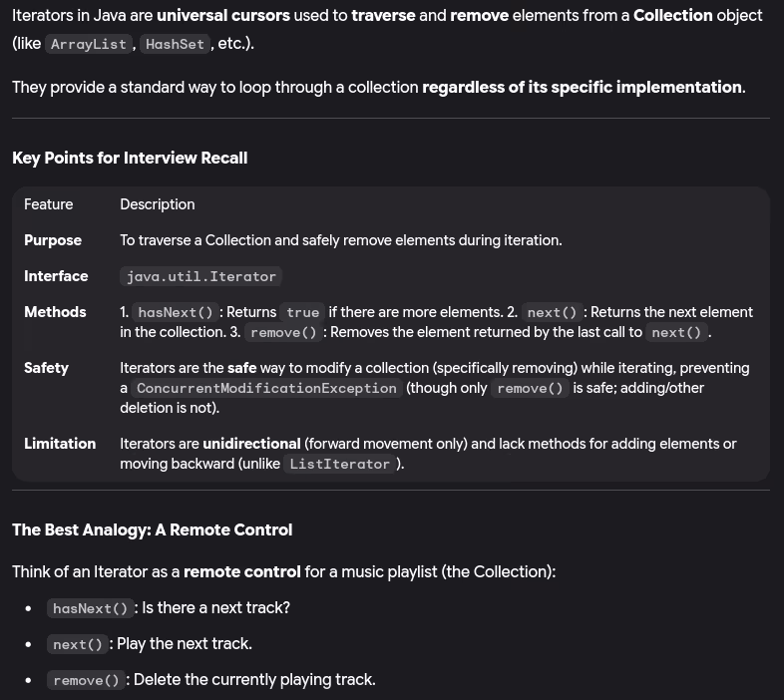Click the bold 'universal cursors' text
This screenshot has width=784, height=700.
point(223,16)
